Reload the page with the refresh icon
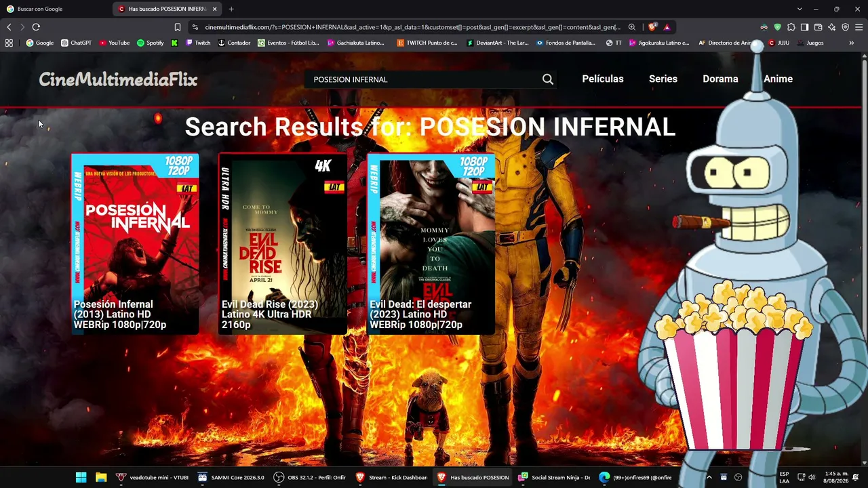The height and width of the screenshot is (488, 868). 36,27
